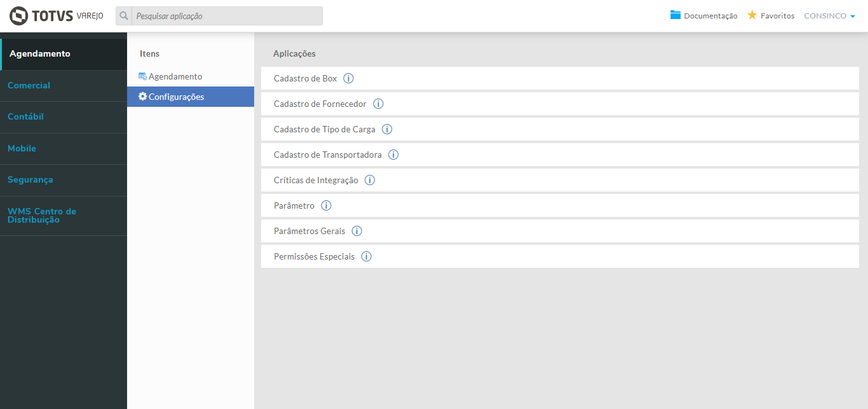Launch the Cadastro de Transportadora application
Image resolution: width=868 pixels, height=409 pixels.
click(x=327, y=155)
